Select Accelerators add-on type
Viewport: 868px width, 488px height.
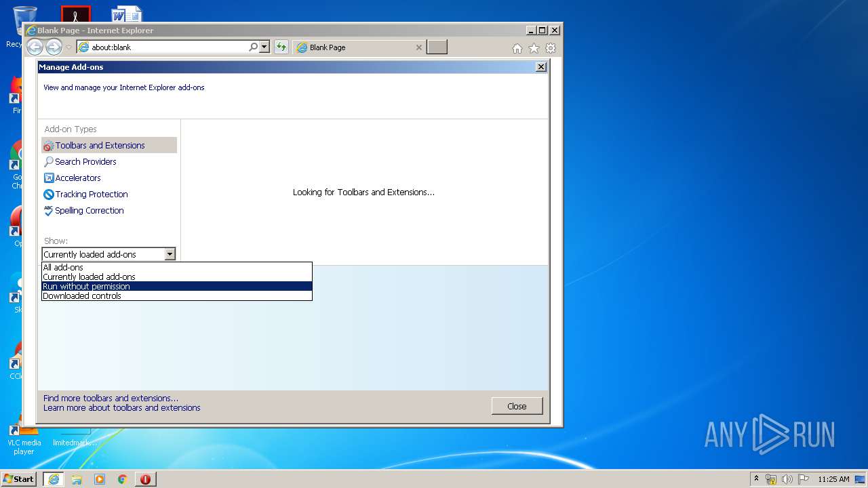point(78,178)
